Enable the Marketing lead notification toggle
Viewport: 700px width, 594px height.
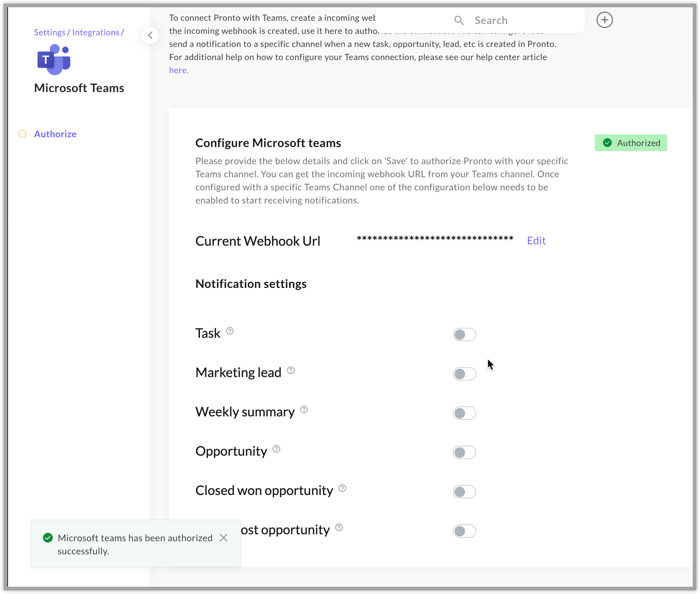(464, 374)
